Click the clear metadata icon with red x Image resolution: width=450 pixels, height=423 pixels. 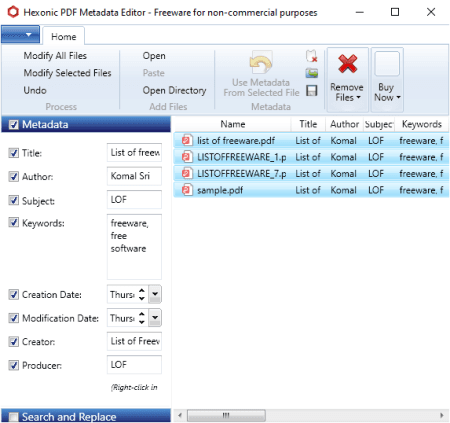point(312,56)
